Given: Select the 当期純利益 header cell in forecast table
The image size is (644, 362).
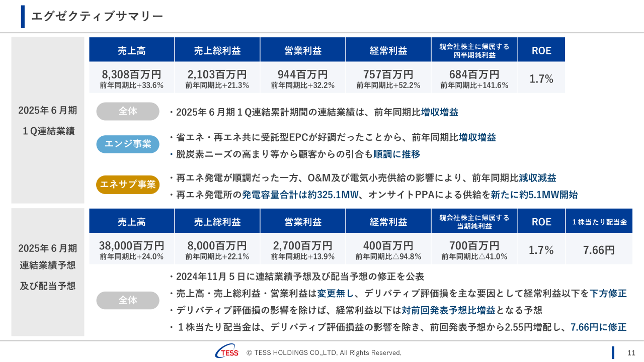Looking at the screenshot, I should click(x=474, y=221).
